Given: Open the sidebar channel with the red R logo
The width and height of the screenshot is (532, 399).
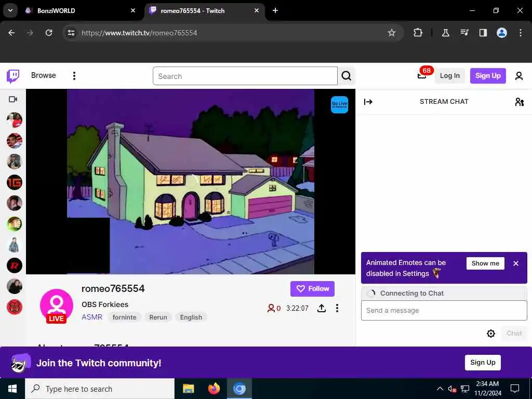Looking at the screenshot, I should 14,265.
